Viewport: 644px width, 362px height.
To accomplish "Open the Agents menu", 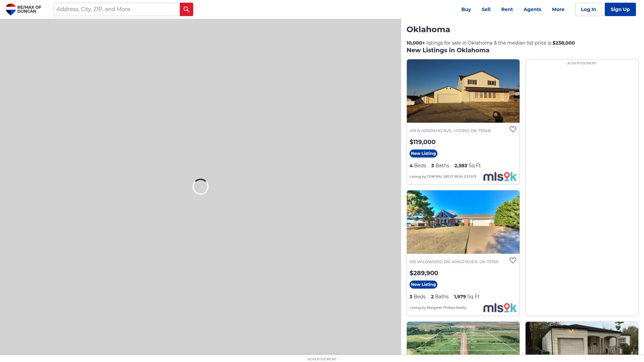I will point(532,9).
